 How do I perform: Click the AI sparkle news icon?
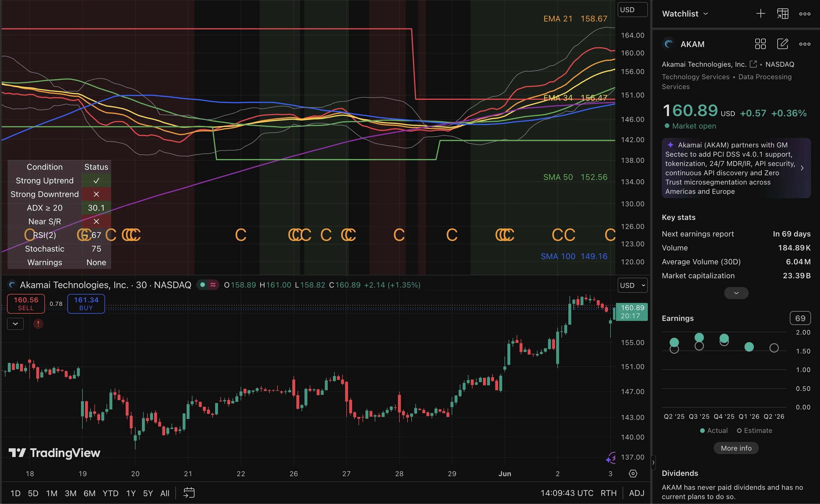670,145
